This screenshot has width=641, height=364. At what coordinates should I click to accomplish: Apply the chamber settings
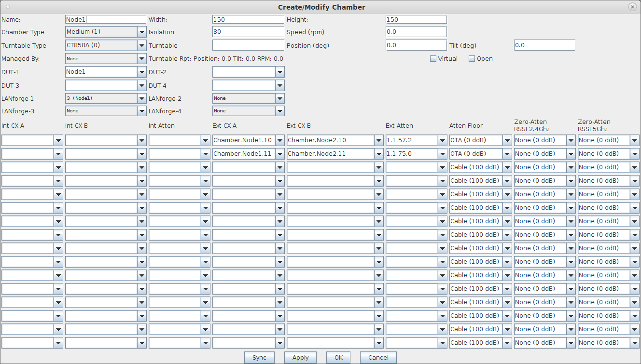click(x=300, y=358)
